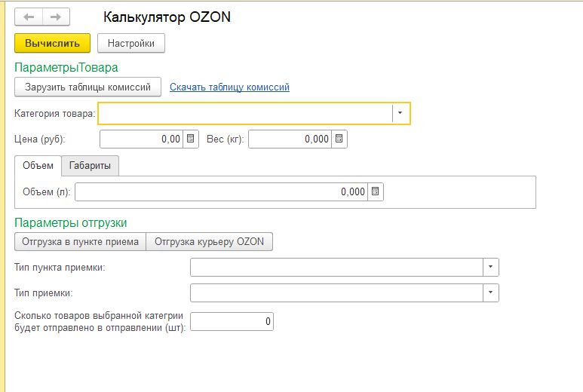Click the Параметры отгрузки section heading
This screenshot has width=583, height=392.
coord(71,223)
